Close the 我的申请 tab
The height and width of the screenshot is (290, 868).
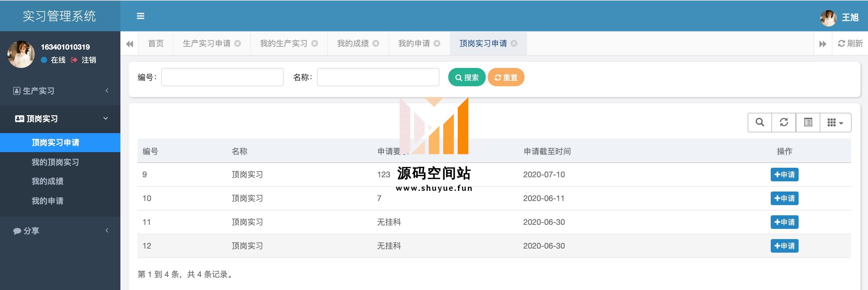pos(437,43)
